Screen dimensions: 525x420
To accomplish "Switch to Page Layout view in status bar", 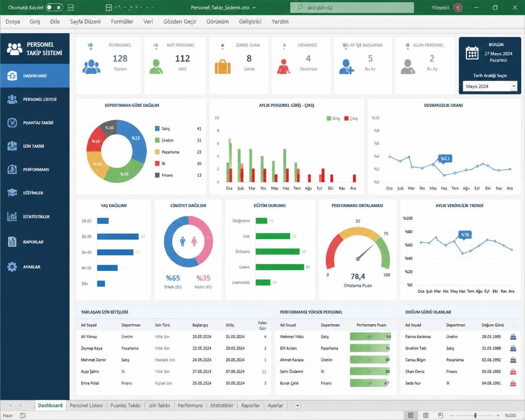I will coord(426,416).
